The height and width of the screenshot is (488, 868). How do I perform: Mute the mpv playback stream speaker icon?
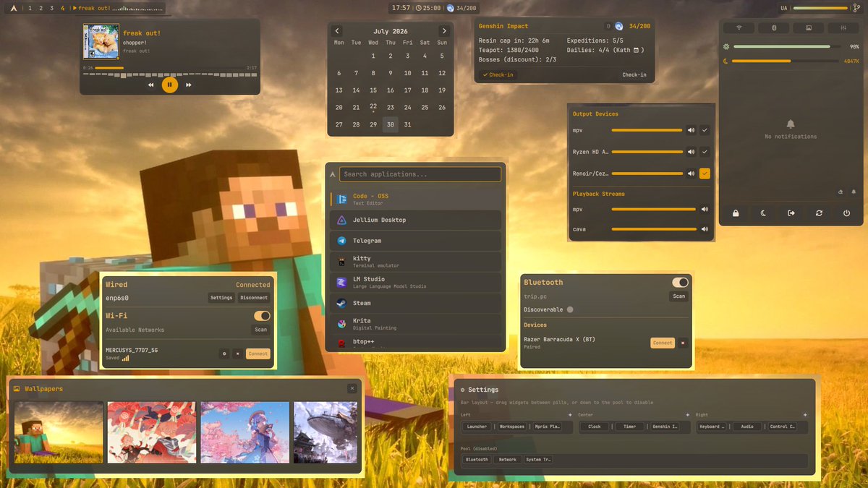[705, 210]
